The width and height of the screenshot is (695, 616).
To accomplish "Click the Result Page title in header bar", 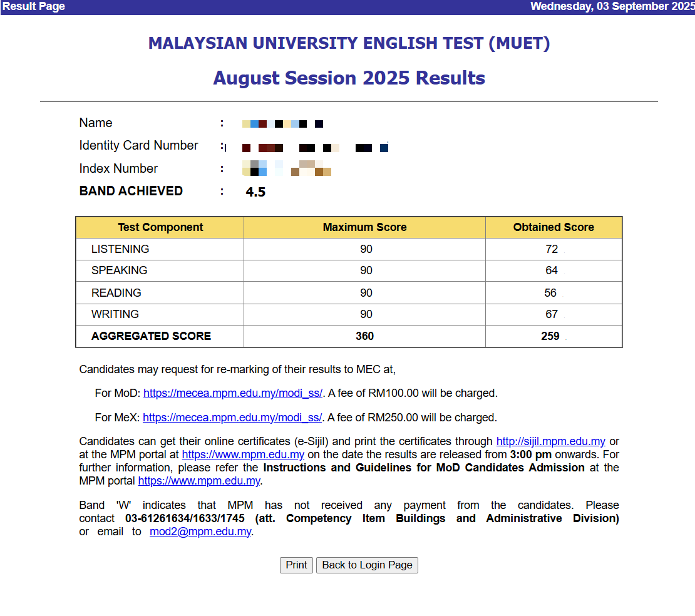I will (x=34, y=7).
